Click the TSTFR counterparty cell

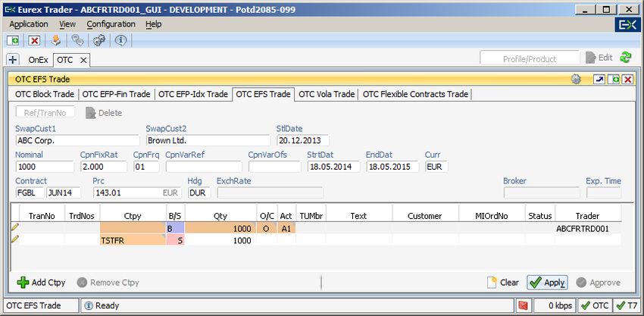pyautogui.click(x=133, y=240)
